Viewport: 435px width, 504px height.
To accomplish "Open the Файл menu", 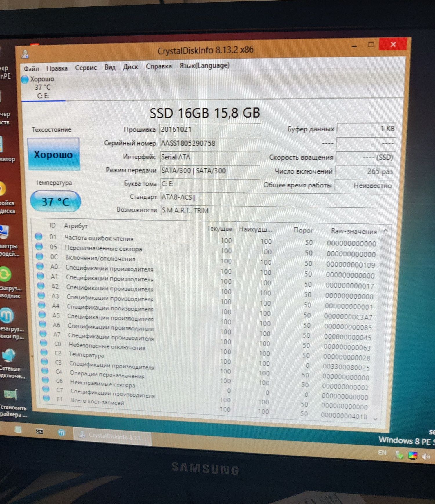I will click(x=31, y=68).
